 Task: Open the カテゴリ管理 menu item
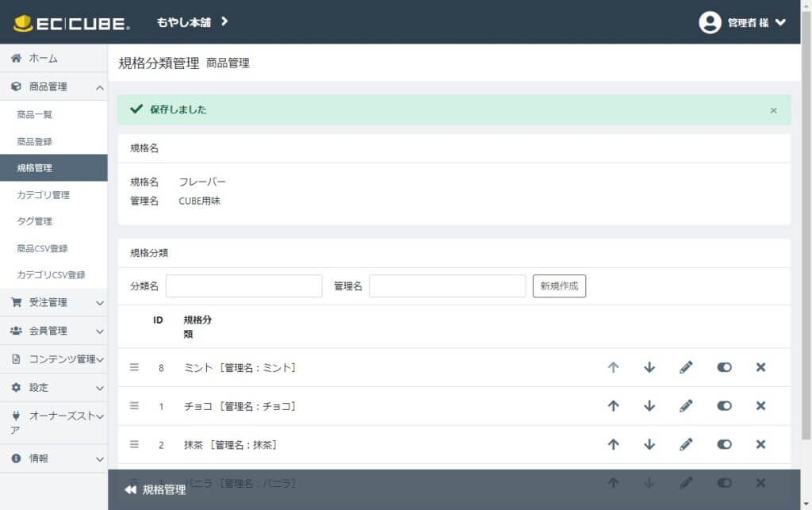pos(44,195)
